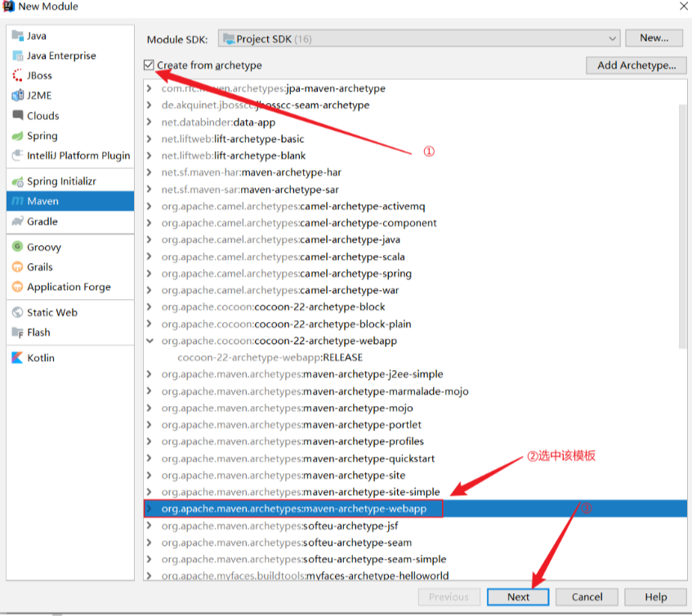Select Spring module type

(70, 136)
